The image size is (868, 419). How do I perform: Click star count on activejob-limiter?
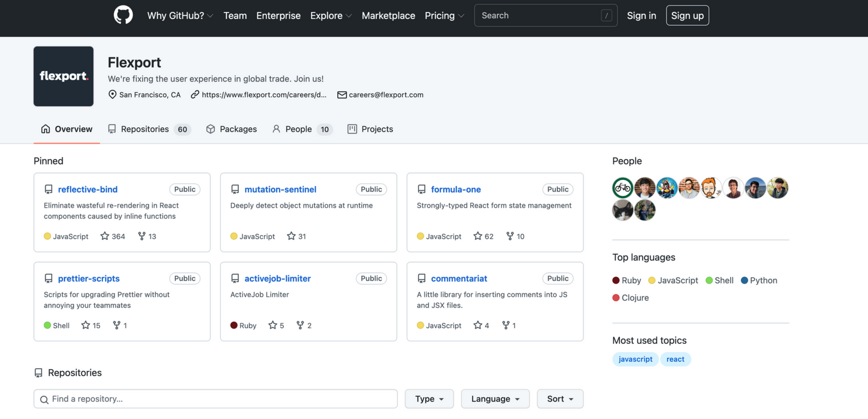[276, 325]
